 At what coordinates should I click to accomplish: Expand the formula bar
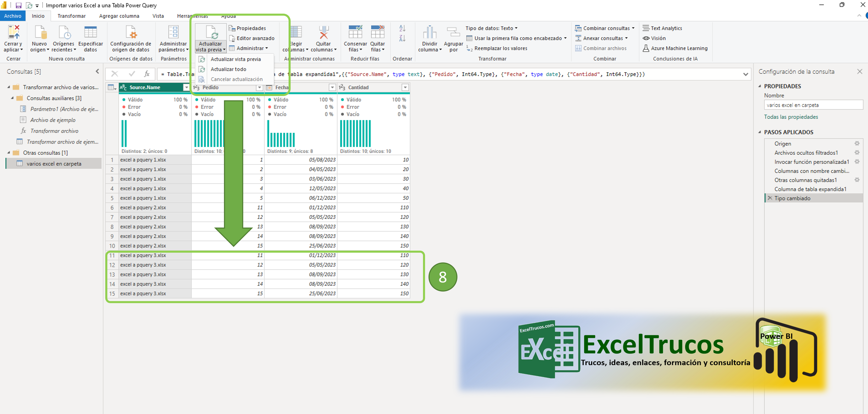(x=746, y=74)
